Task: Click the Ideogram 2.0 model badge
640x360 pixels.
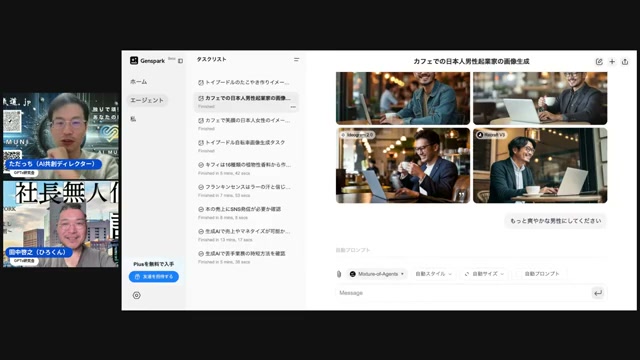Action: click(x=357, y=135)
